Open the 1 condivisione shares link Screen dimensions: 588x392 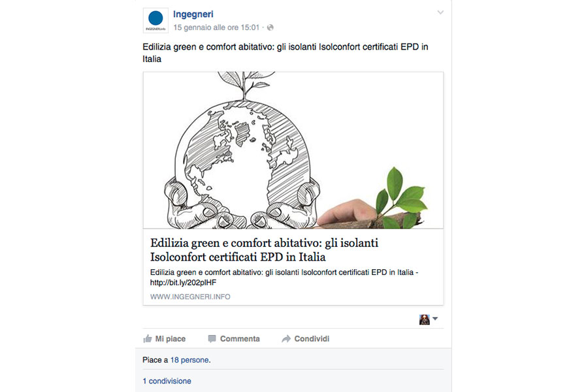pyautogui.click(x=167, y=381)
